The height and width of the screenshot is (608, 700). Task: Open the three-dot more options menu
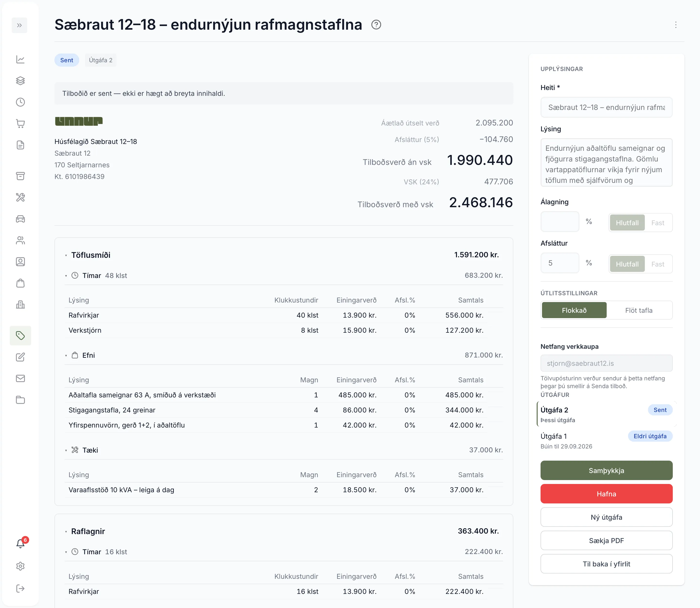tap(676, 25)
